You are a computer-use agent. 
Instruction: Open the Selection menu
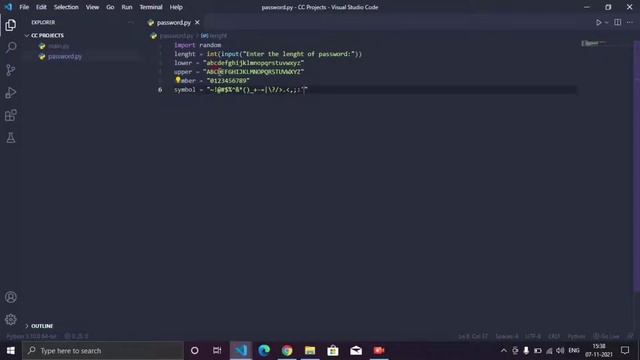(x=66, y=7)
